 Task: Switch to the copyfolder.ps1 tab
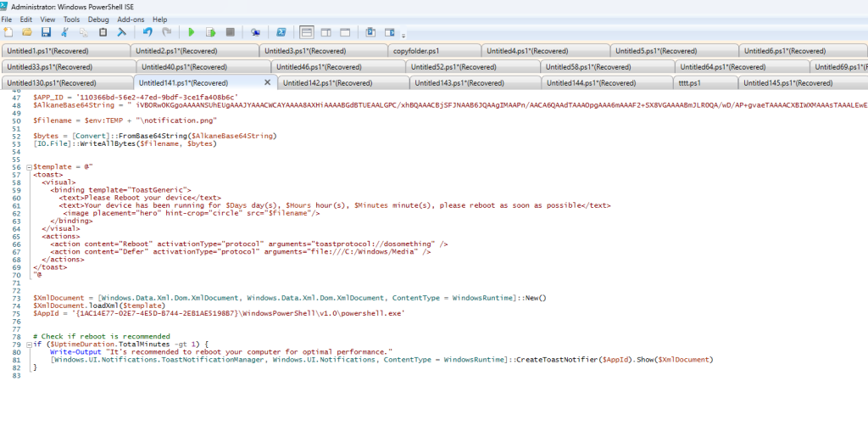coord(416,51)
